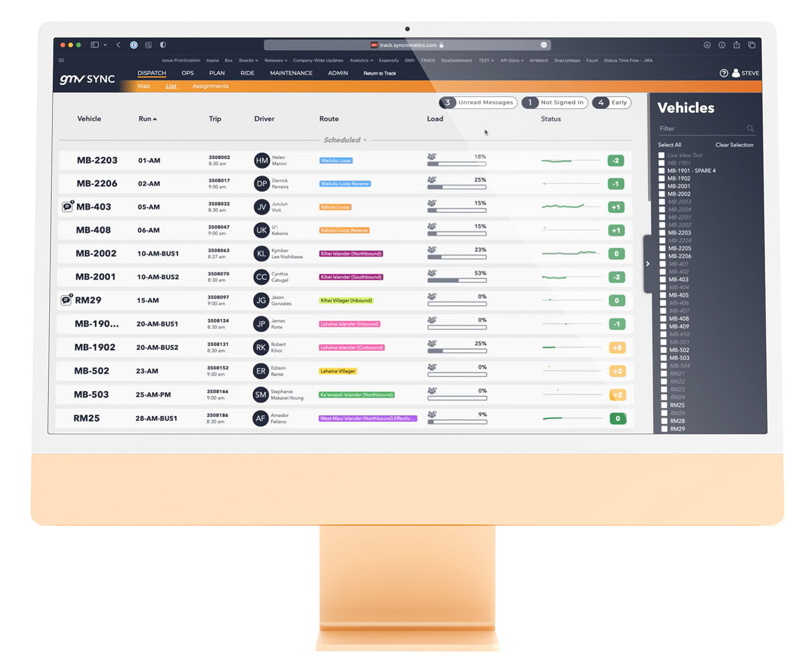This screenshot has height=672, width=810.
Task: Click the Unread Messages filter button
Action: tap(478, 103)
